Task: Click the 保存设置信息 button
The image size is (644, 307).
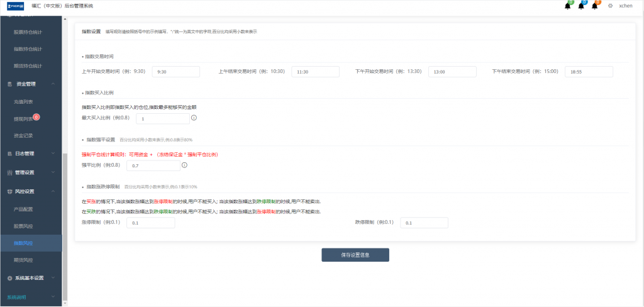Action: (x=355, y=255)
